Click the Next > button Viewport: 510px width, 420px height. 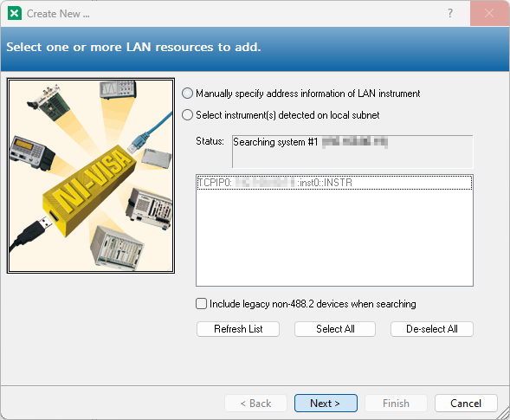(x=326, y=403)
